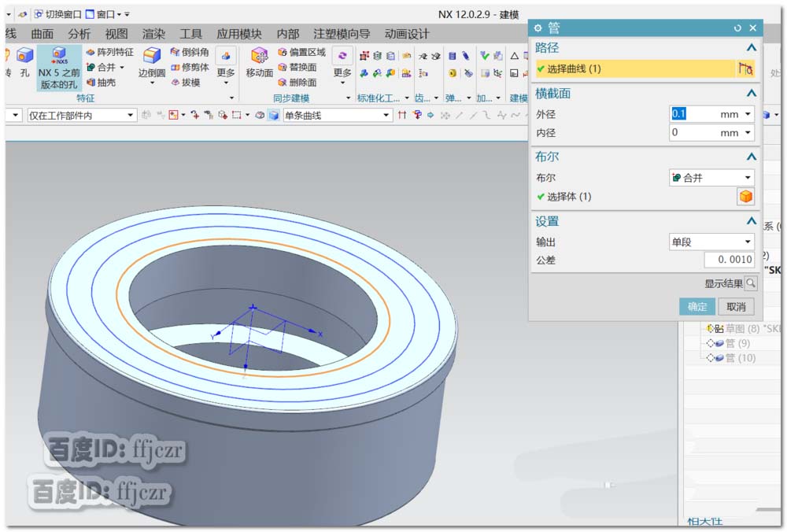Select the Trim Body (修剪体) tool
Screen dimensions: 787x532
click(190, 67)
